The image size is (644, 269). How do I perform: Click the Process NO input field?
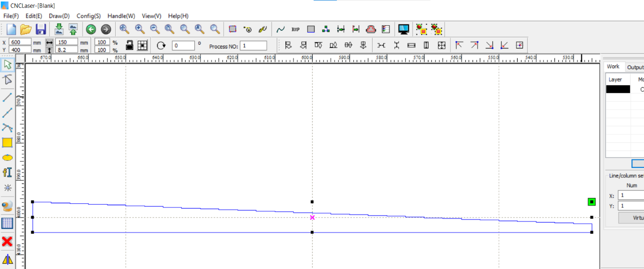click(x=254, y=46)
